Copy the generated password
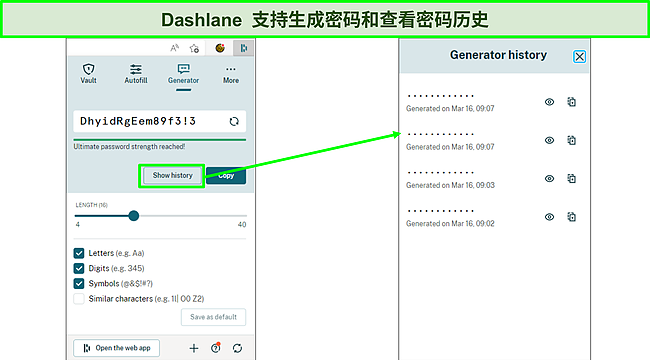 pos(226,175)
